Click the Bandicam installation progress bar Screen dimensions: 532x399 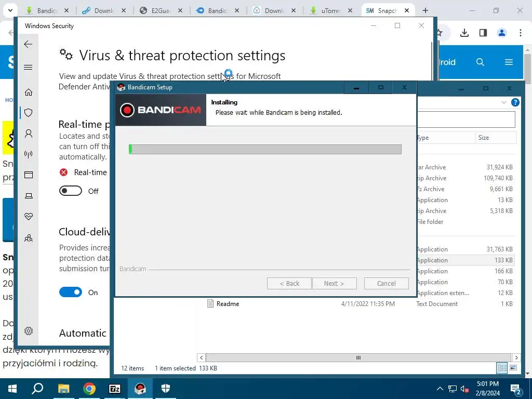(x=265, y=149)
